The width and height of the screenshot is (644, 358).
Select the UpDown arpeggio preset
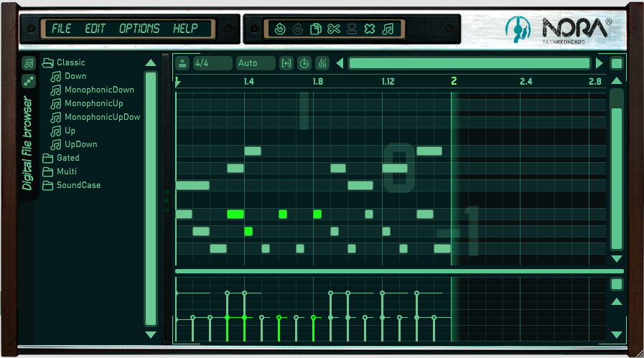pos(80,144)
